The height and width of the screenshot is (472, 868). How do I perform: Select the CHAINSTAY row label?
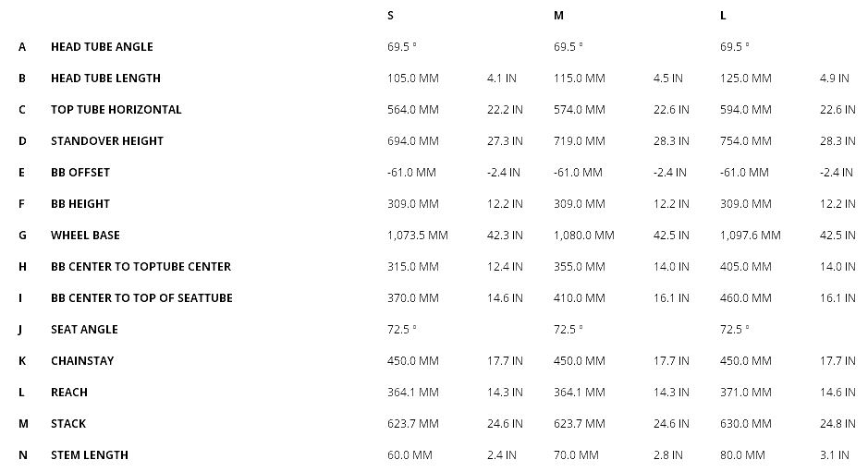(x=82, y=360)
